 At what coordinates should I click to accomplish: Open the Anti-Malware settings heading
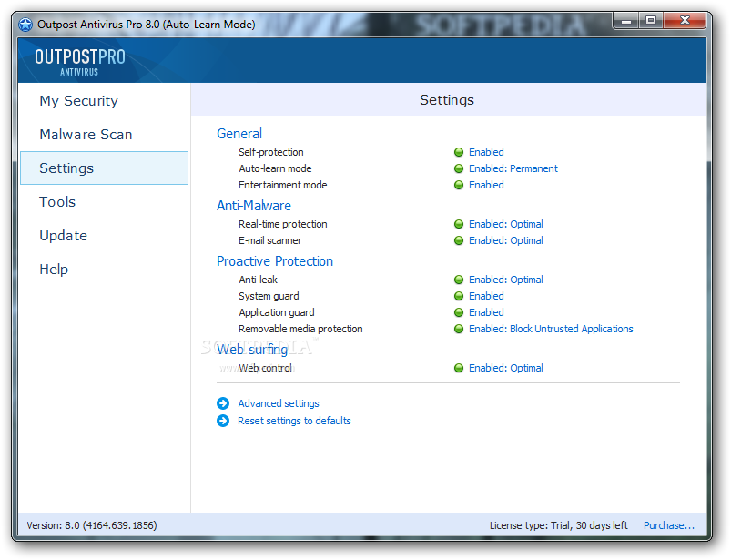coord(254,206)
